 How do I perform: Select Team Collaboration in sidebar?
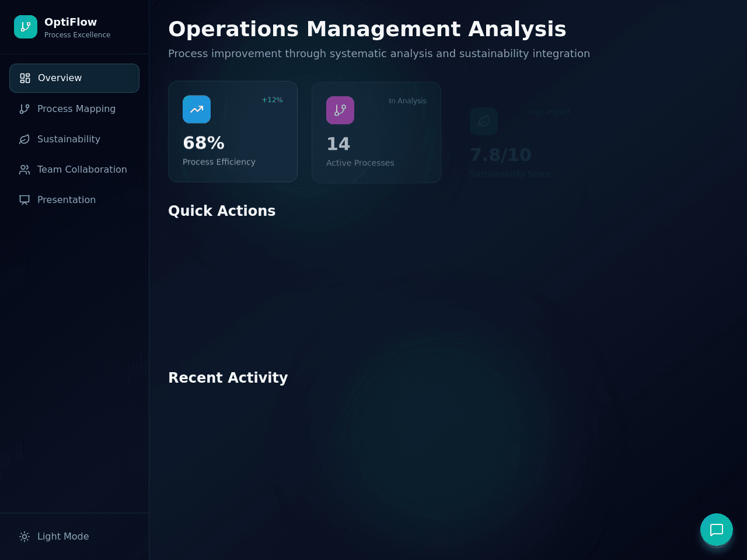tap(74, 169)
